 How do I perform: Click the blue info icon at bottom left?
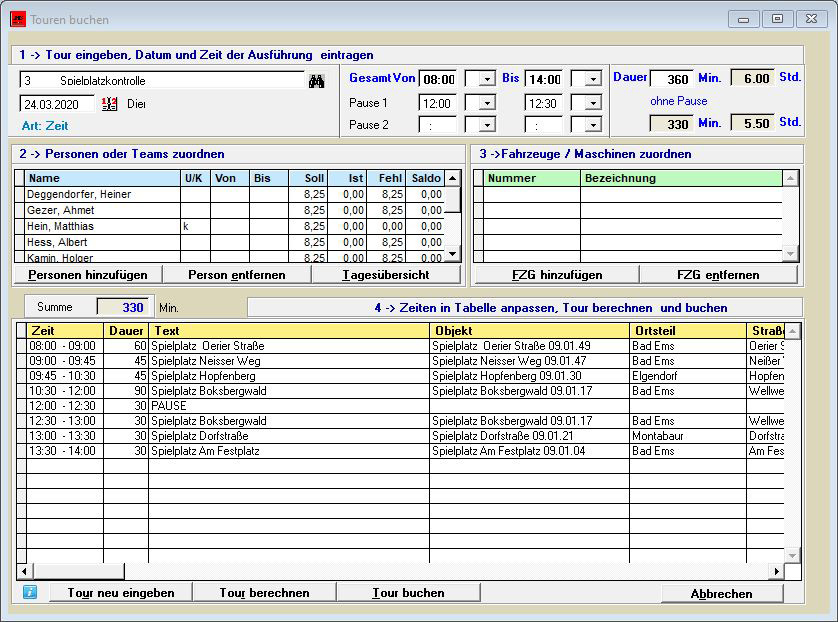point(30,593)
